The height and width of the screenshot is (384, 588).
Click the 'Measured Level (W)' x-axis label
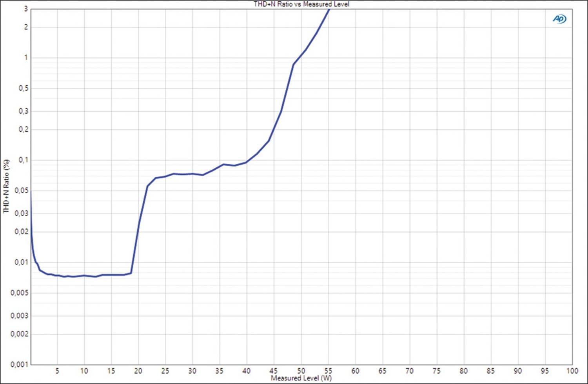tap(301, 378)
